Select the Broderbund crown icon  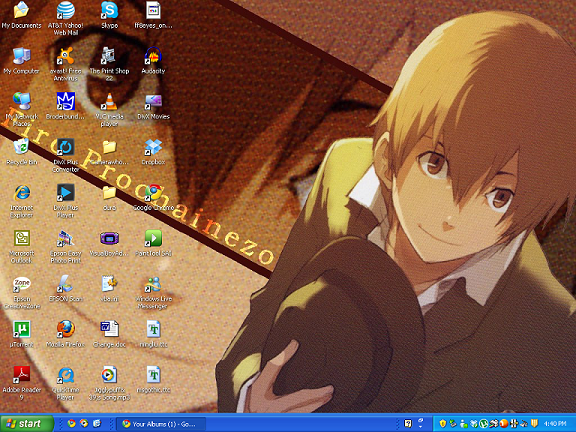tap(65, 101)
